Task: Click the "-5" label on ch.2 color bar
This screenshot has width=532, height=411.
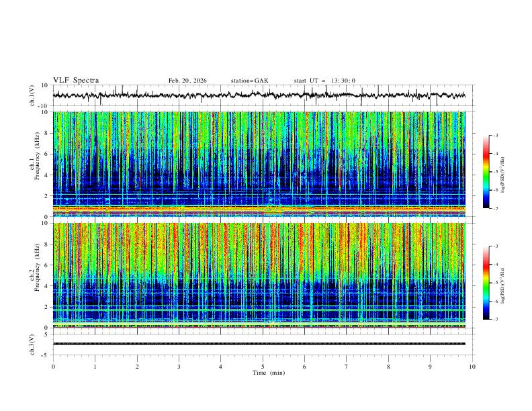Action: [495, 283]
